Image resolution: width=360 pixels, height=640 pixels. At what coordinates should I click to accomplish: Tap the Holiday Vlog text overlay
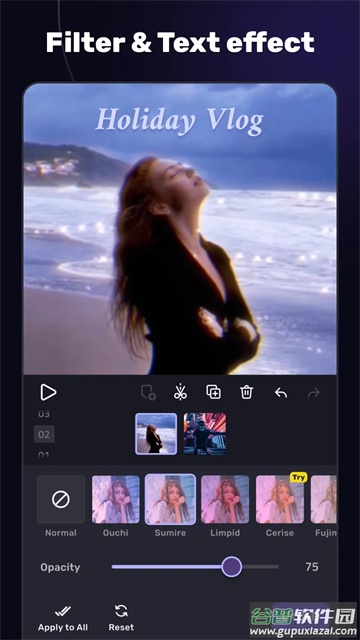[180, 121]
